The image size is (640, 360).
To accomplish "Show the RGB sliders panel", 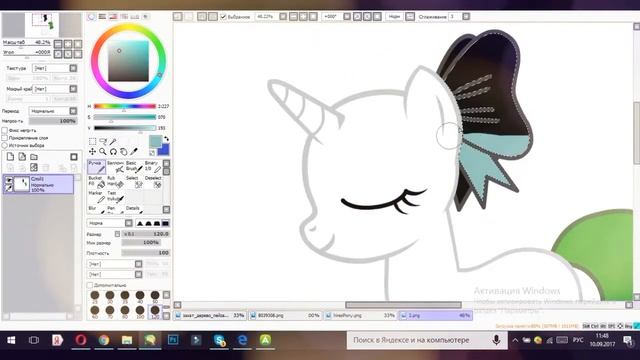I will [102, 16].
